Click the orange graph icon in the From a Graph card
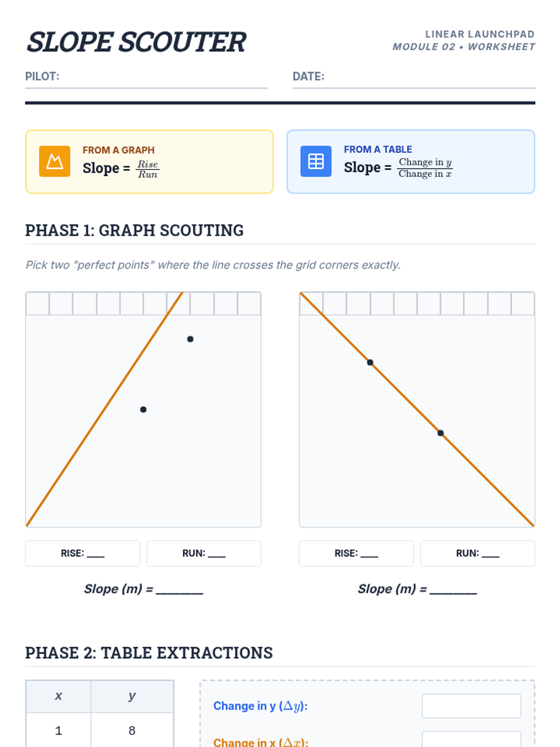The height and width of the screenshot is (747, 560). 55,162
